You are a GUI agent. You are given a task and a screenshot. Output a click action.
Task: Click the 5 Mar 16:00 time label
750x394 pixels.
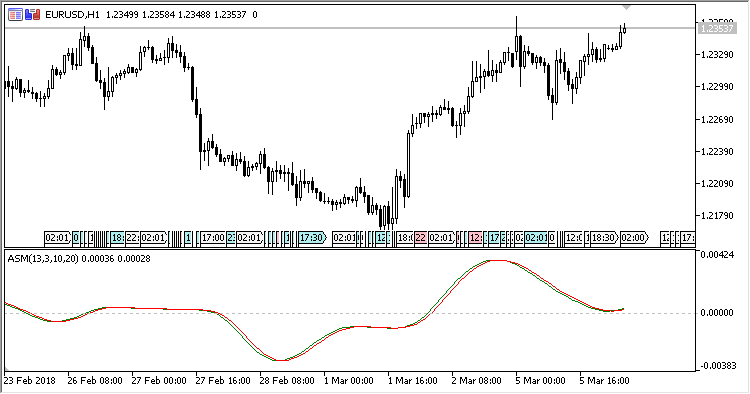pyautogui.click(x=605, y=381)
